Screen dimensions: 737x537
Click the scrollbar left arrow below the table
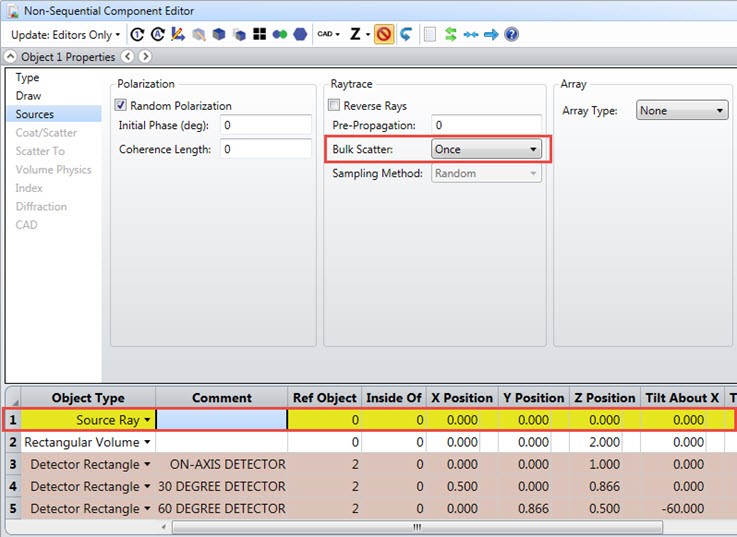tap(164, 527)
